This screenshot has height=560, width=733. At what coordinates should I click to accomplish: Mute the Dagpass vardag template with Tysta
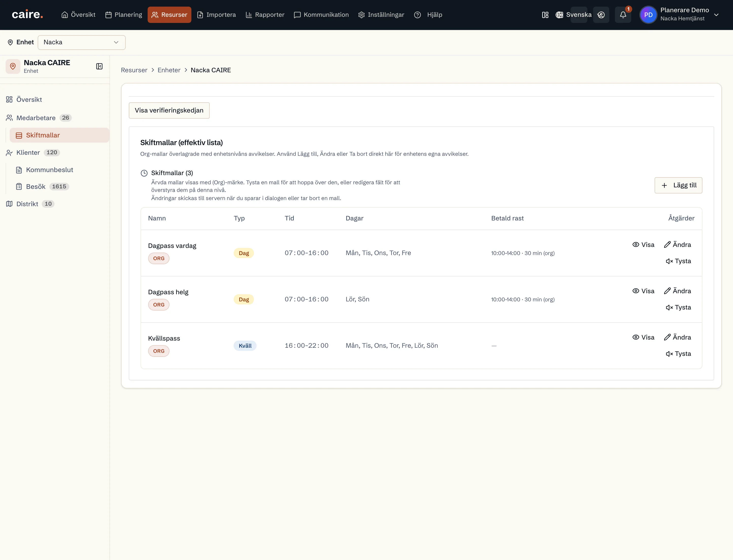point(678,261)
